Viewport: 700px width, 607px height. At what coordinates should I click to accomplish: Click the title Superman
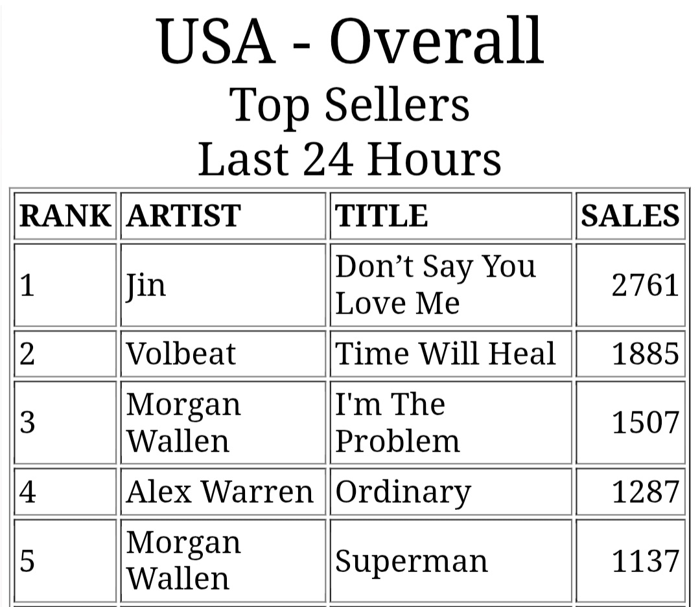[411, 562]
